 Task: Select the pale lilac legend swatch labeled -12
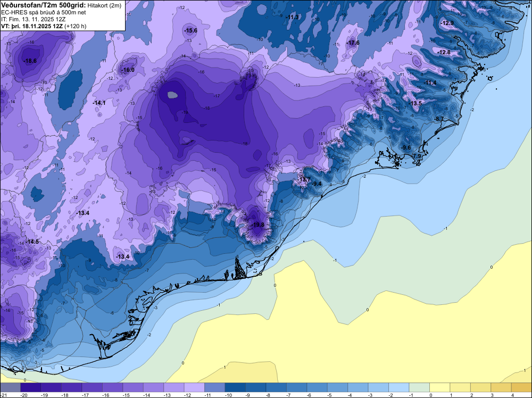[194, 387]
